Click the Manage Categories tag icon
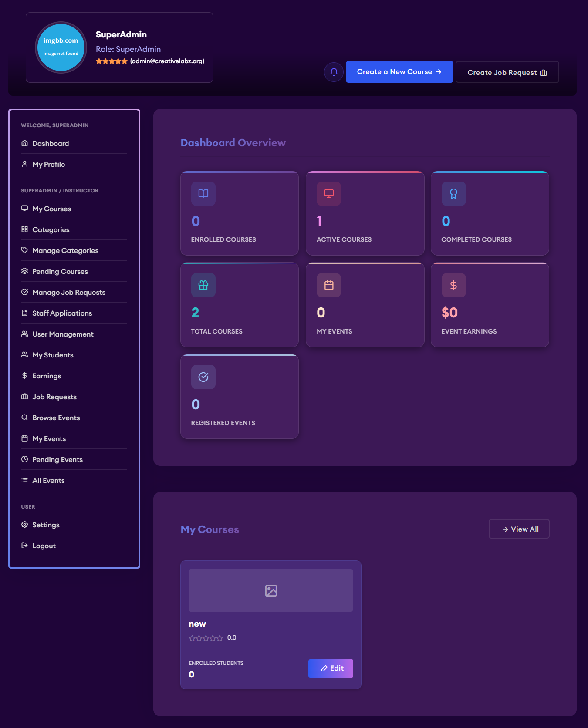 click(x=25, y=250)
